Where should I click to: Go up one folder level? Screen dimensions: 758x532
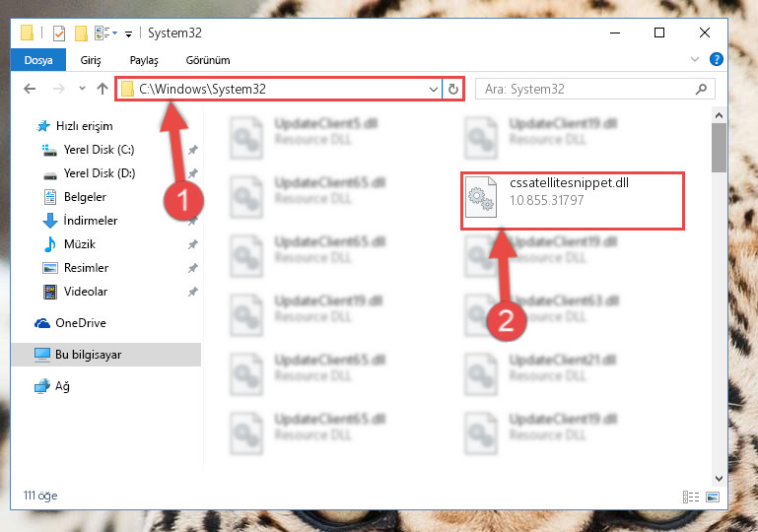pos(102,89)
